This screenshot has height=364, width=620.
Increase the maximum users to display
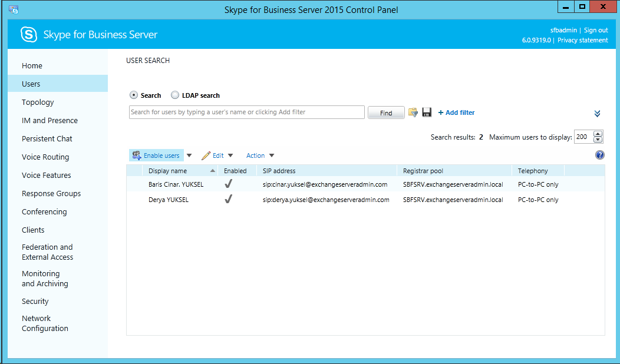[x=598, y=134]
